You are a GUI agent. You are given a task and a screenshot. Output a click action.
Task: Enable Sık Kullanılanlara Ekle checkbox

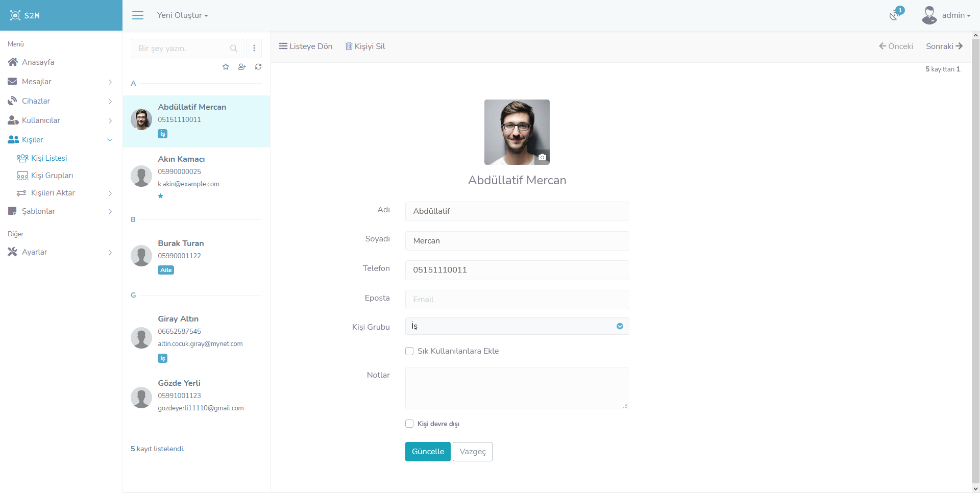409,351
